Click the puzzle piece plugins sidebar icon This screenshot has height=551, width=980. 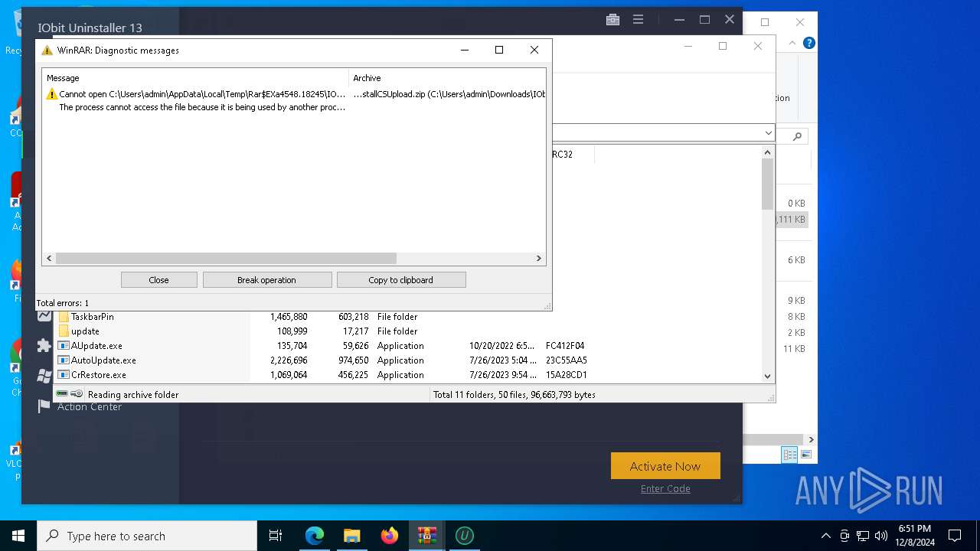(x=44, y=346)
